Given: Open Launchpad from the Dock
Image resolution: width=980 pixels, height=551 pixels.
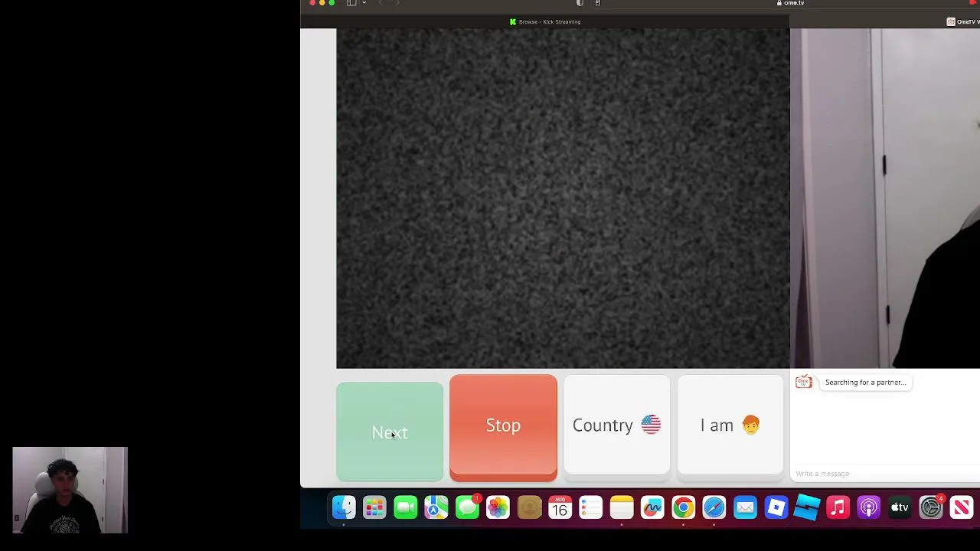Looking at the screenshot, I should 374,507.
